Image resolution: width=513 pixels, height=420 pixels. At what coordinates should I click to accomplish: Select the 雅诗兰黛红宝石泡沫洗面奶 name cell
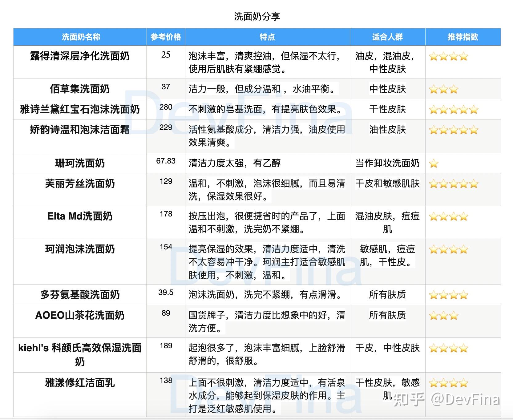click(80, 109)
